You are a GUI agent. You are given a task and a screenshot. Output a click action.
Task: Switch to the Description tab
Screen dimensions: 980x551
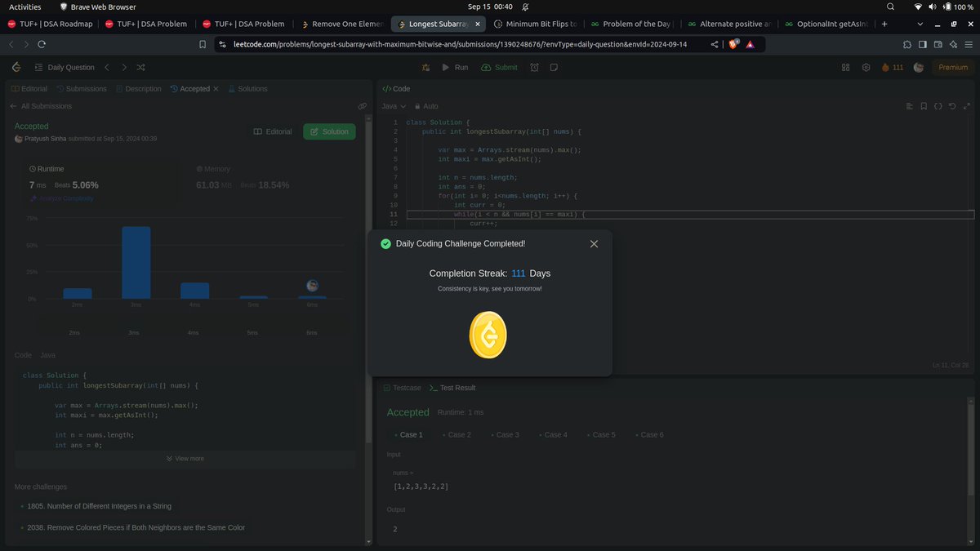point(138,88)
